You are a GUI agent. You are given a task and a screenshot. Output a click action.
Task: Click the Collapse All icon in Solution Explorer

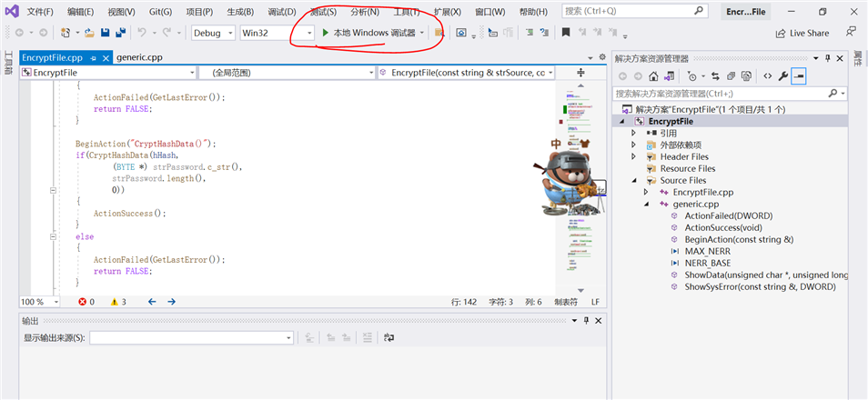click(x=731, y=76)
